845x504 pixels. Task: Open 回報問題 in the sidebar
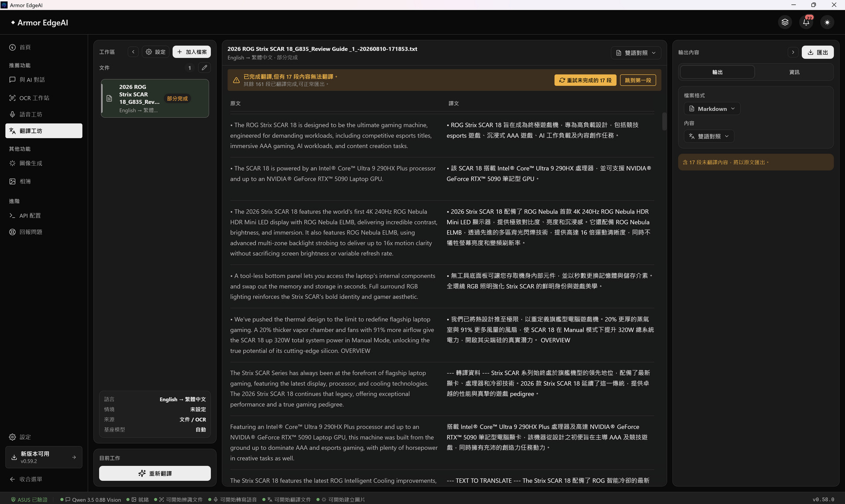pyautogui.click(x=44, y=232)
